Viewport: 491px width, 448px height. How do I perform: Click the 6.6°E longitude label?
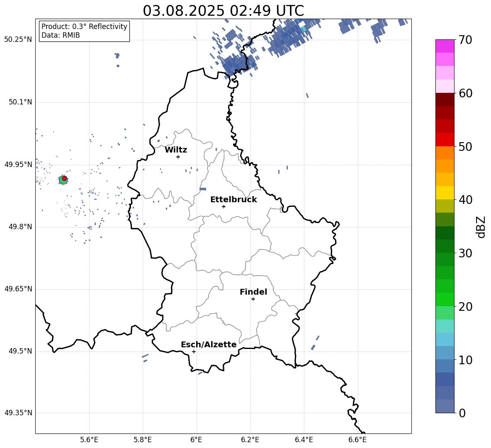tap(357, 440)
